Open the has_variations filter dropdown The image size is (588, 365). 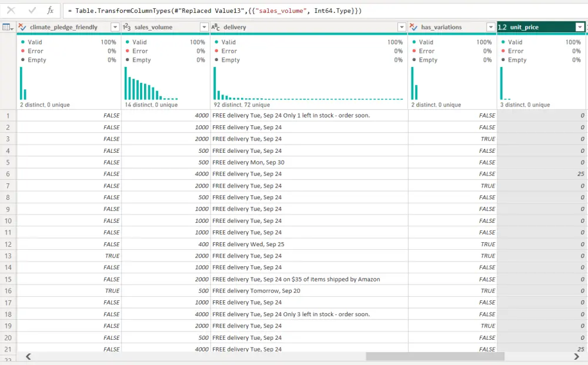(x=490, y=27)
